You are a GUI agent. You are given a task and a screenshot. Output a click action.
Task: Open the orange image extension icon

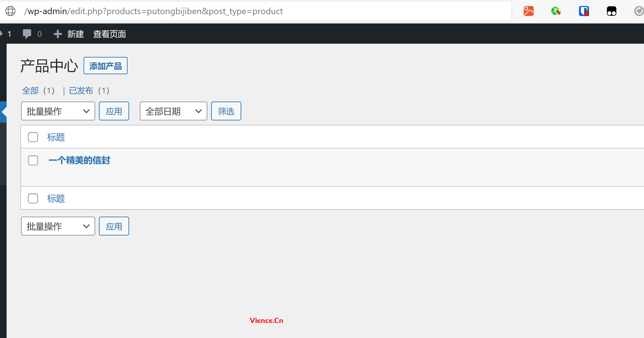point(528,11)
